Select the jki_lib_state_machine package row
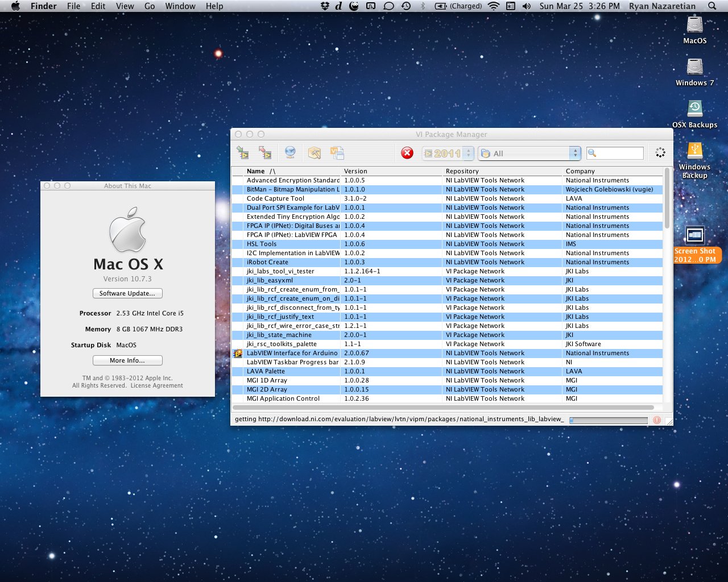 447,335
